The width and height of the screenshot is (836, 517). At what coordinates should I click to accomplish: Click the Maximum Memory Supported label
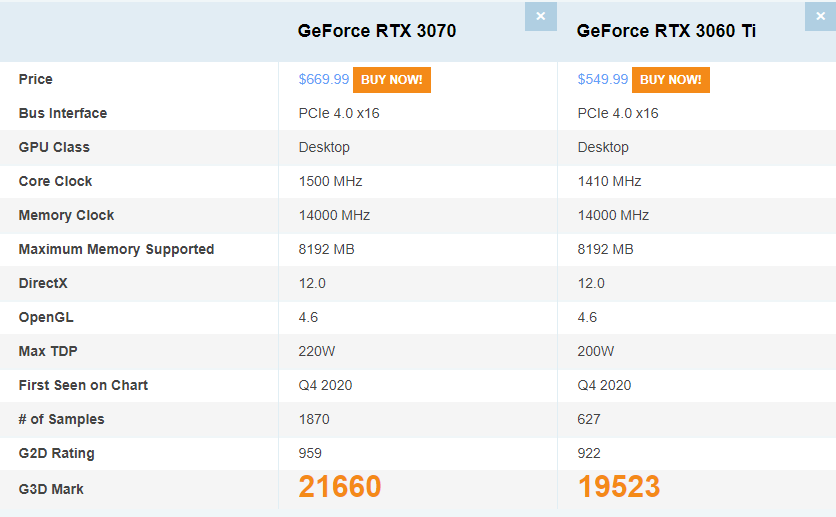click(116, 249)
